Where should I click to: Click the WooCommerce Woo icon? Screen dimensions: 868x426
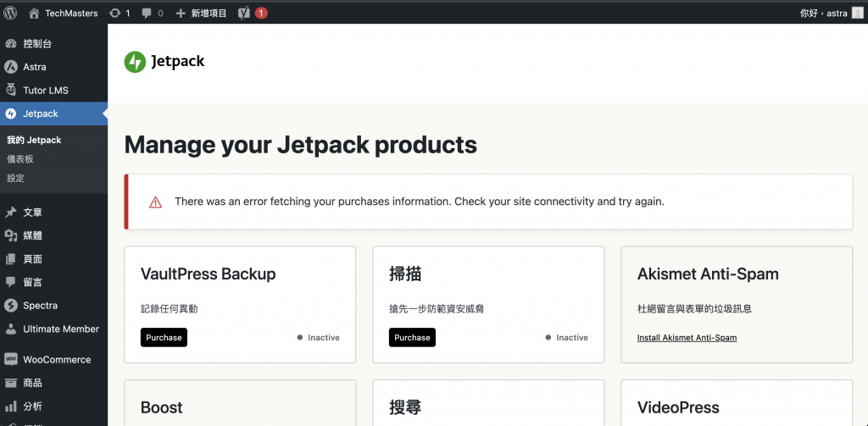pos(10,360)
